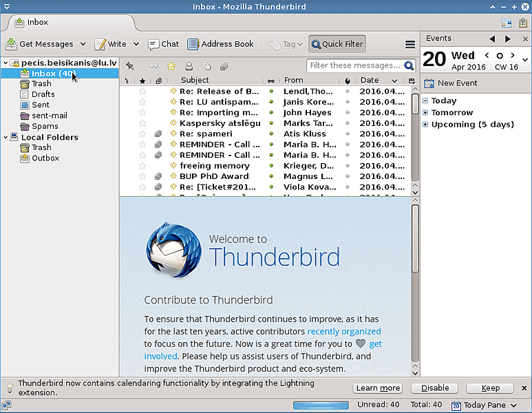Image resolution: width=532 pixels, height=413 pixels.
Task: Disable the Lightning extension
Action: pos(435,388)
